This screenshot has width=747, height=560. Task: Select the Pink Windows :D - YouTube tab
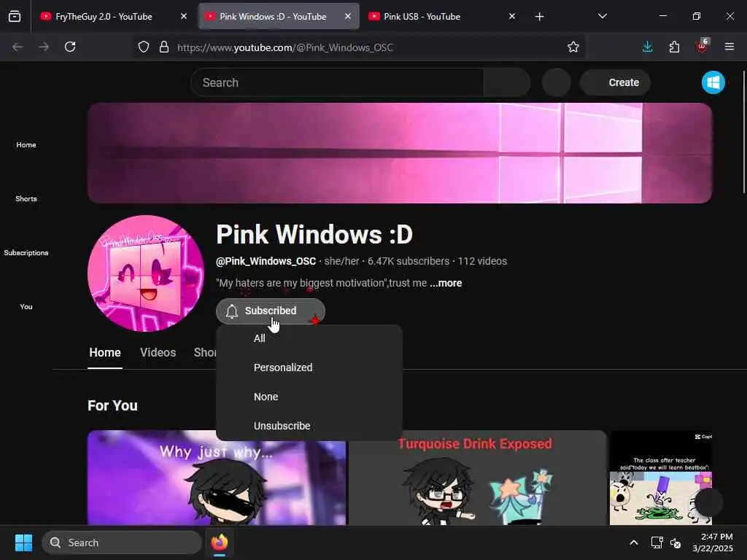tap(279, 16)
